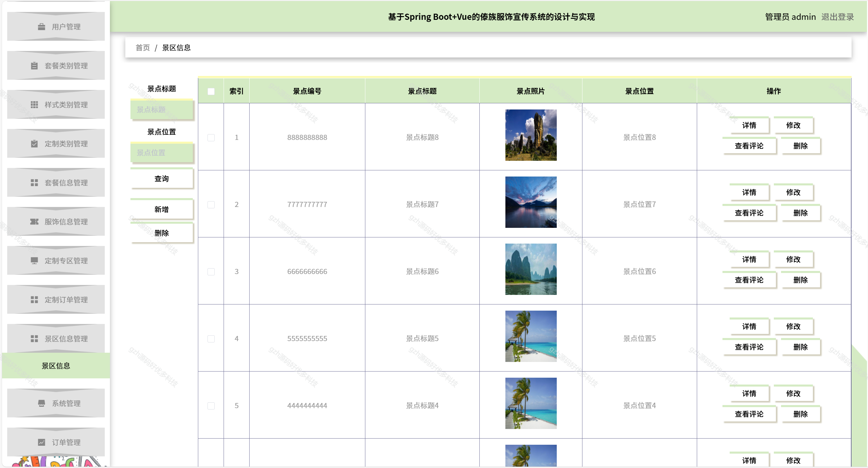Expand the 订单管理 sidebar menu
This screenshot has width=868, height=468.
click(x=56, y=442)
